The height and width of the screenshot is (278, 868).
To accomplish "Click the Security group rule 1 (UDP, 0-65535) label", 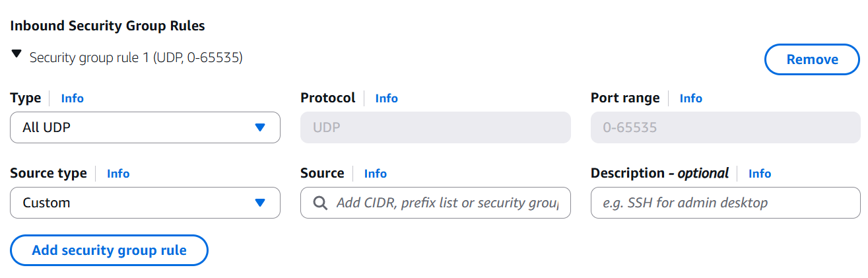I will pos(136,58).
